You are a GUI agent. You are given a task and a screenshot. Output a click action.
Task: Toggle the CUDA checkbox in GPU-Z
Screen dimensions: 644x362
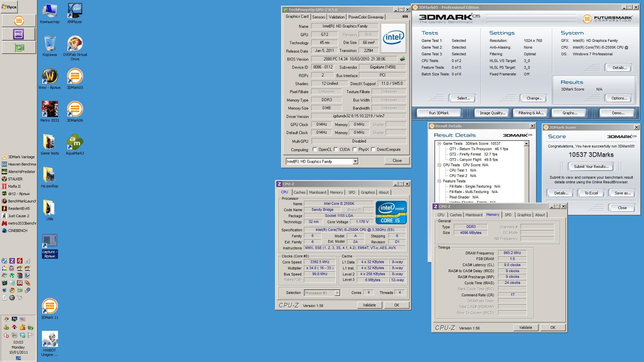[336, 149]
